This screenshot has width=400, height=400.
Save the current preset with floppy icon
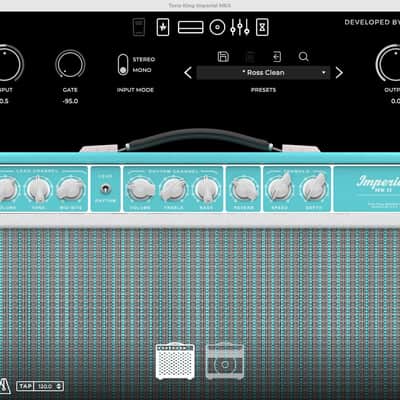(223, 57)
